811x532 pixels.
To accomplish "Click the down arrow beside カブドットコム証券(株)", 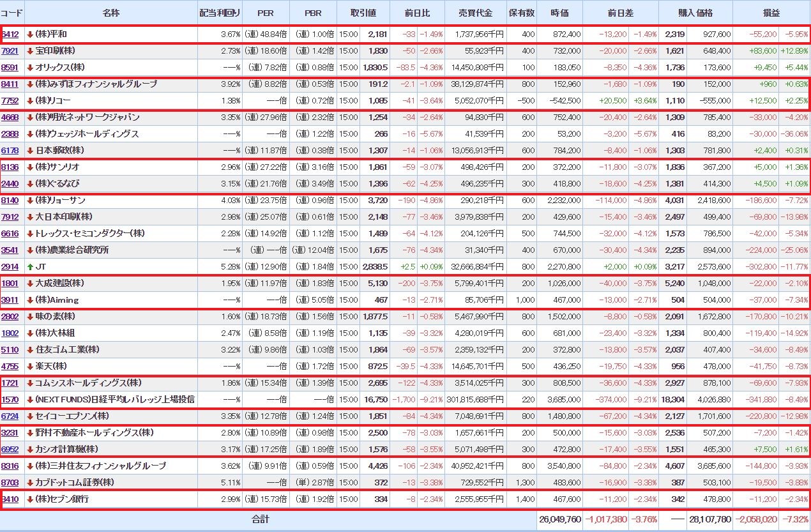I will [29, 482].
